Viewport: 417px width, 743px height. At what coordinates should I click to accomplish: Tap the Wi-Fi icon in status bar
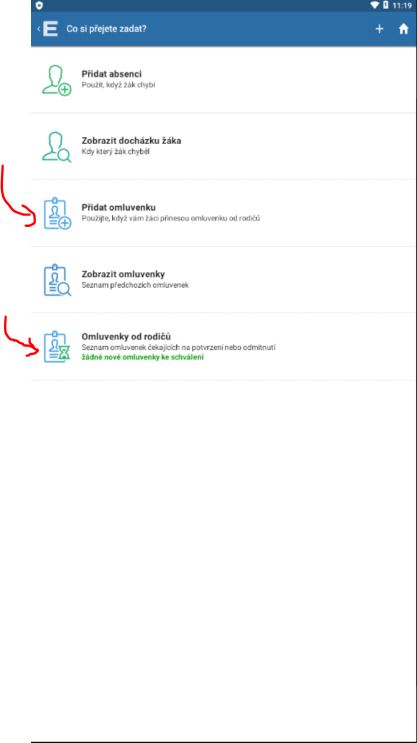374,5
